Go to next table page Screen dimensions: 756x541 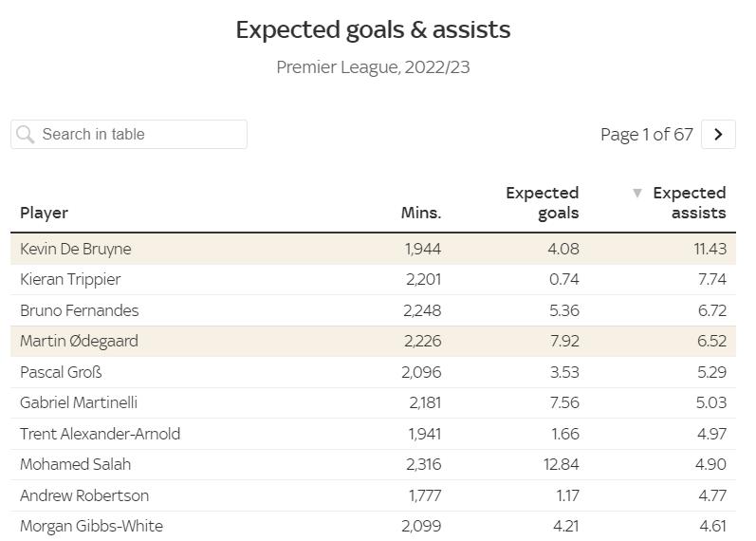718,135
